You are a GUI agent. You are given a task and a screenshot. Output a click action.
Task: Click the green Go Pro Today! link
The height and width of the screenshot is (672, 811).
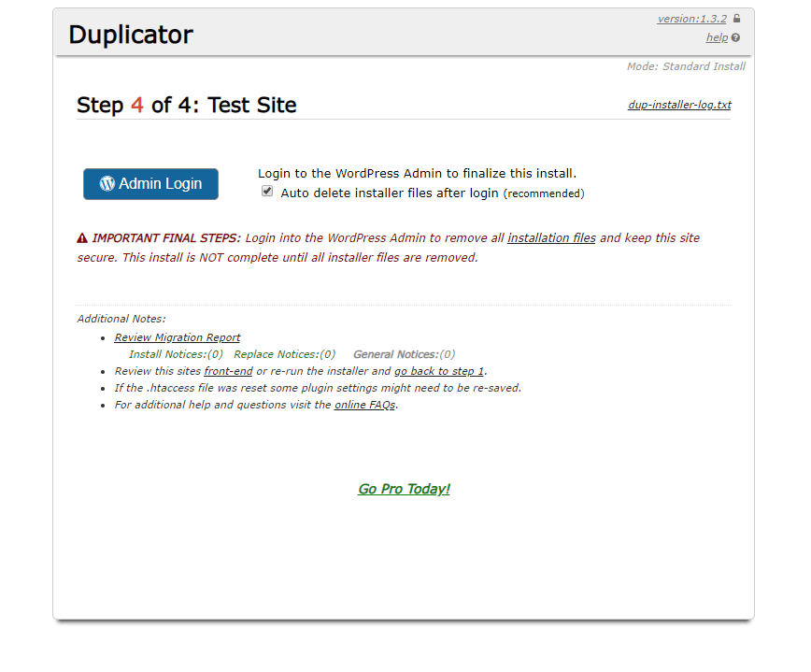[404, 489]
